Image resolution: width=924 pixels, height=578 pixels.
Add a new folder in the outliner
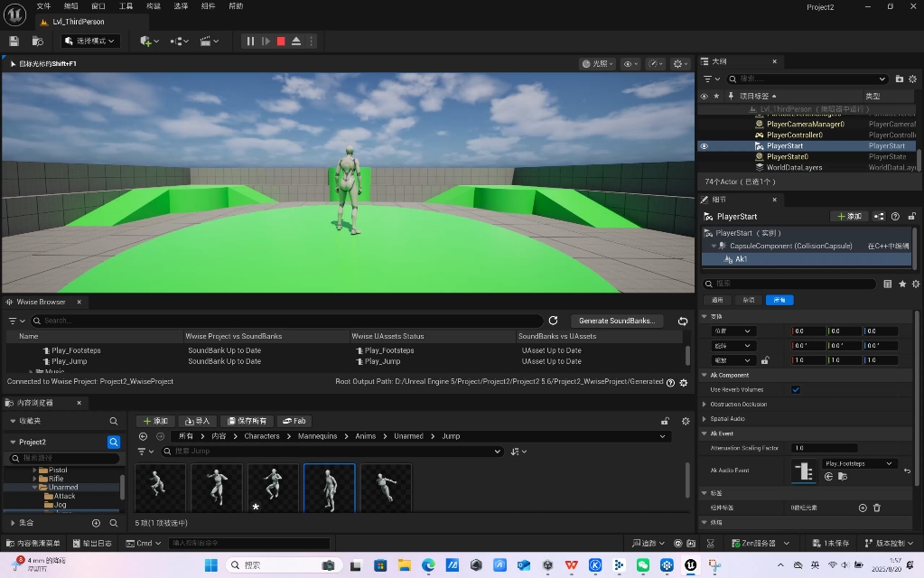click(900, 79)
